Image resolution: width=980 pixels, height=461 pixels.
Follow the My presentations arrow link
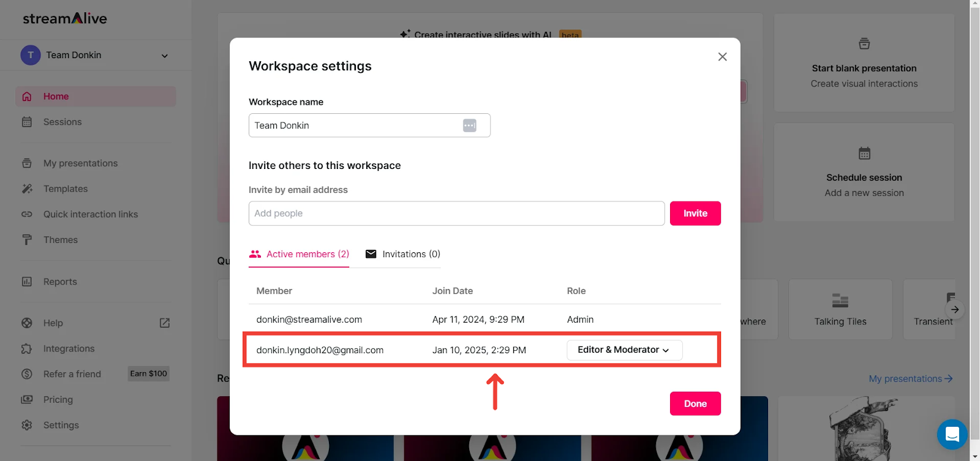click(910, 379)
